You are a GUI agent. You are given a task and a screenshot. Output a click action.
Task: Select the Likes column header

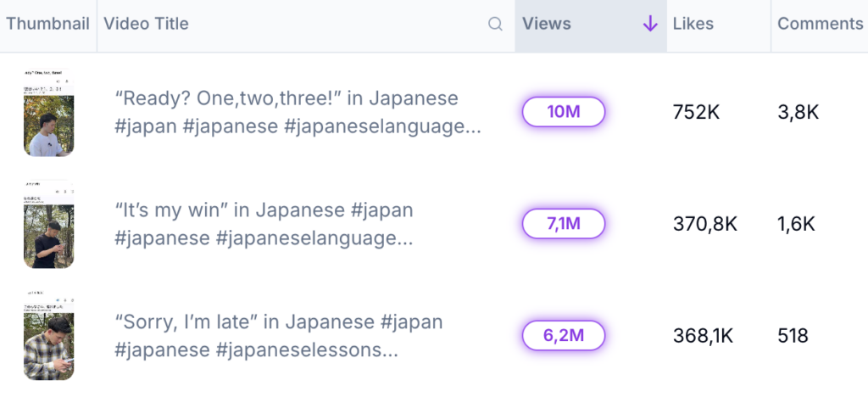point(693,25)
